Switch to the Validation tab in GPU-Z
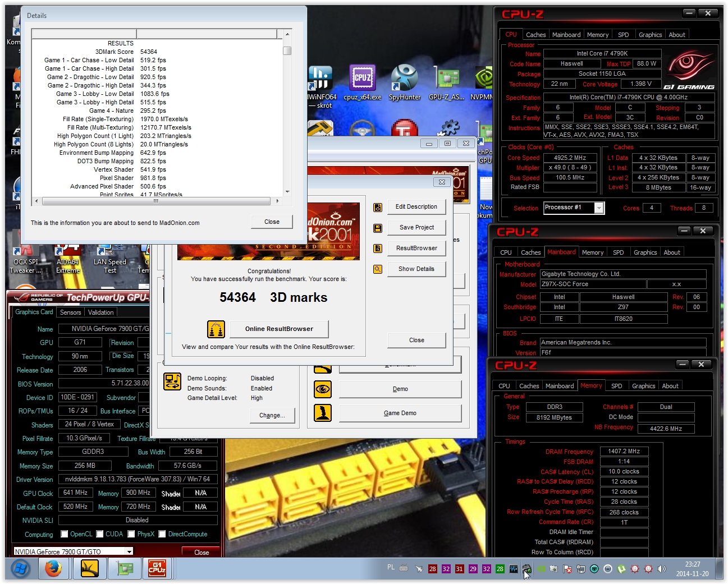 click(100, 312)
